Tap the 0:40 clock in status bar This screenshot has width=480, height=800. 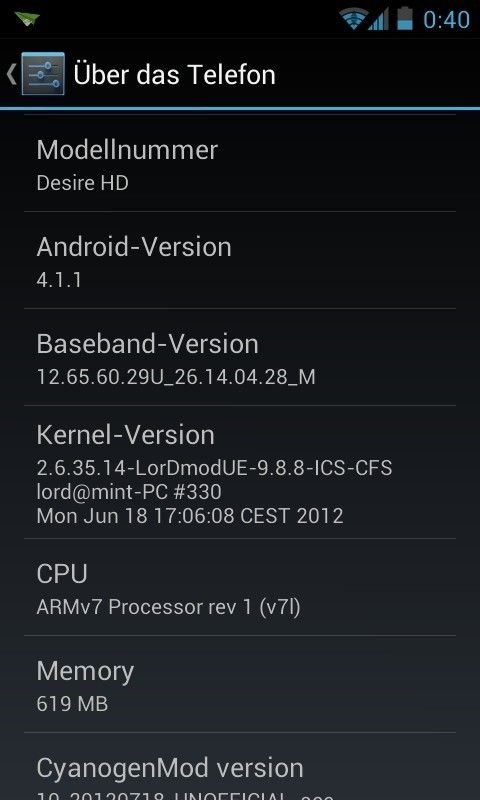[x=446, y=20]
